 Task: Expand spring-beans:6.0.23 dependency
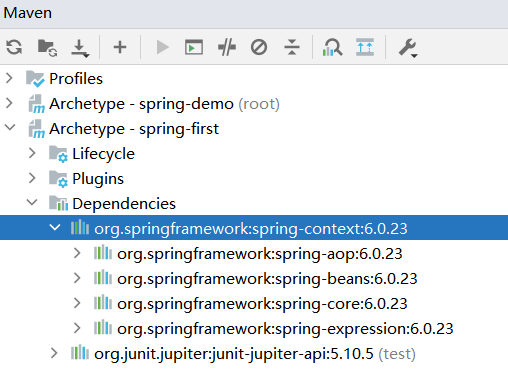(77, 278)
